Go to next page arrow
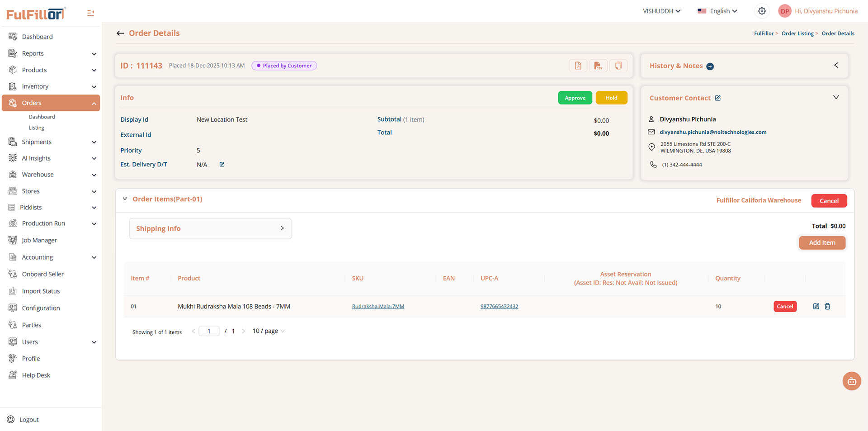This screenshot has height=431, width=868. point(243,331)
